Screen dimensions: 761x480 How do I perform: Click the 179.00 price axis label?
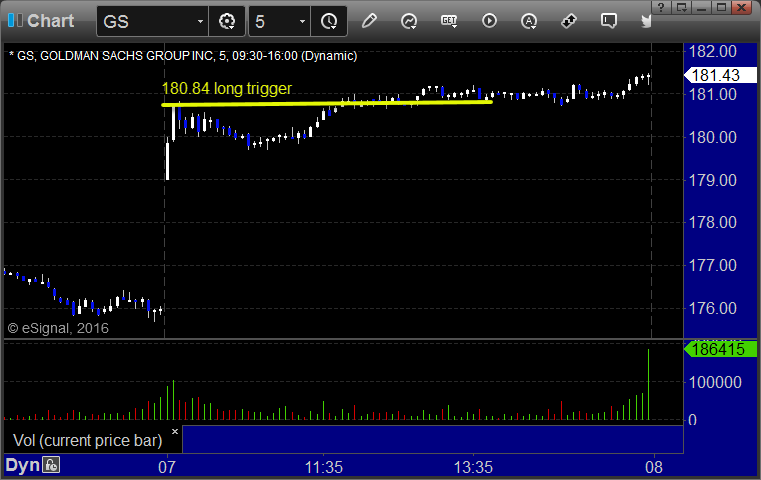pyautogui.click(x=713, y=181)
